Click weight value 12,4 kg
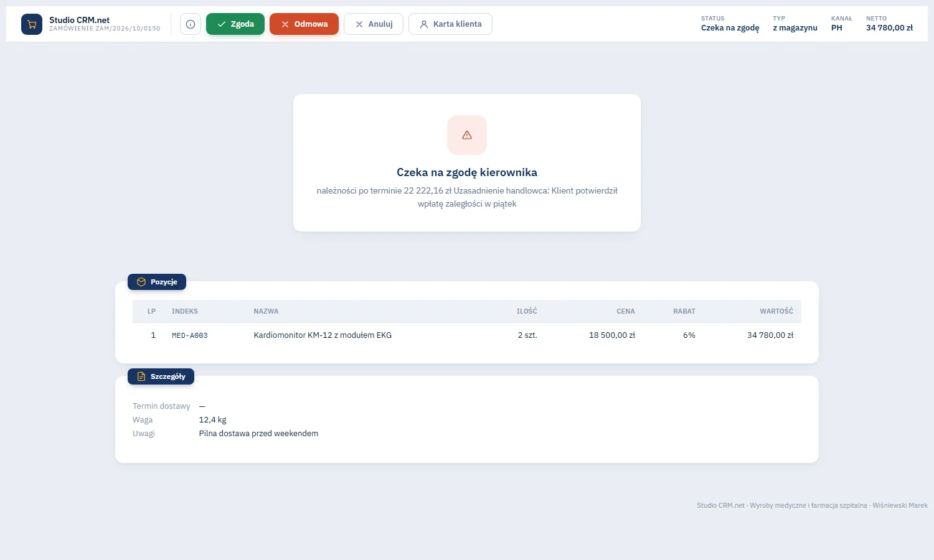The height and width of the screenshot is (560, 934). [212, 420]
